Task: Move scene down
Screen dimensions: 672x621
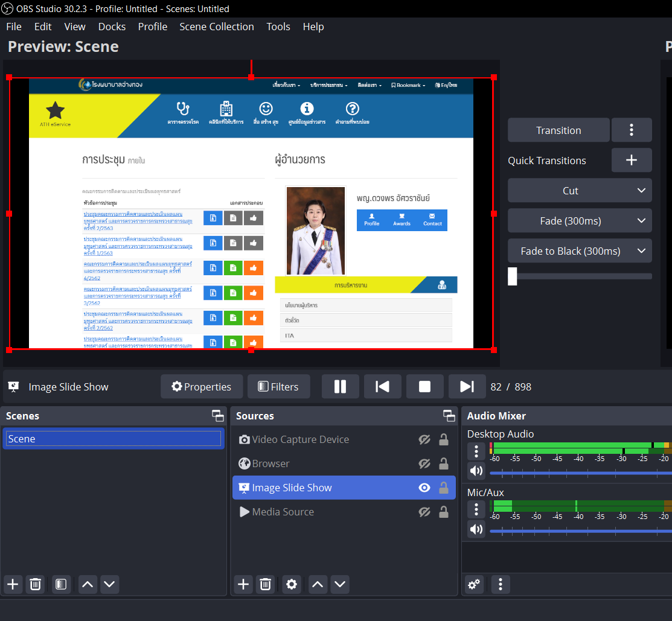Action: click(110, 584)
